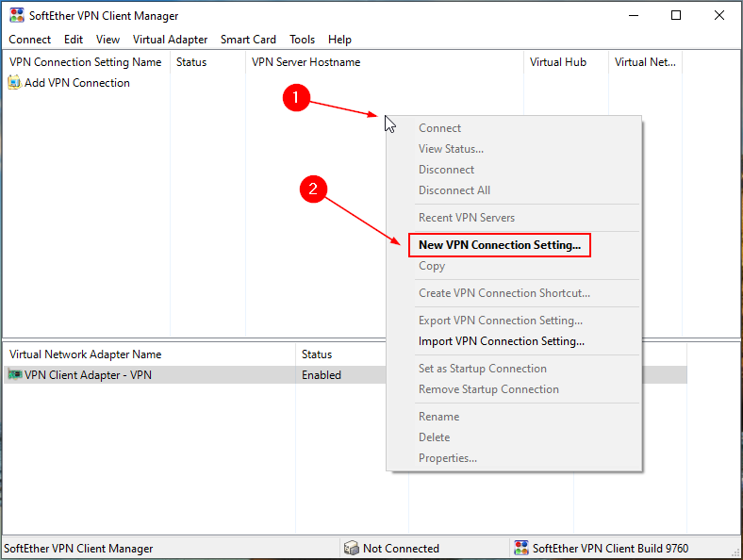Click SoftEther VPN Client Manager status bar text
Image resolution: width=743 pixels, height=560 pixels.
[78, 549]
